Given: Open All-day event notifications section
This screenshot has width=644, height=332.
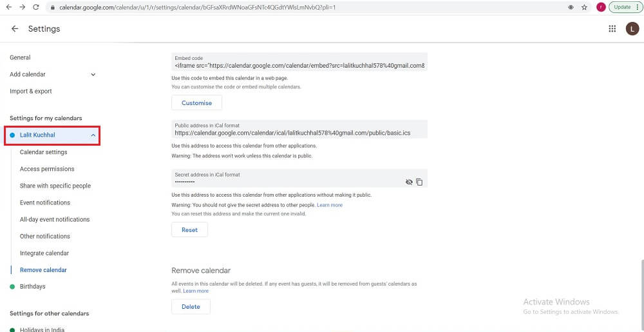Looking at the screenshot, I should (x=55, y=219).
